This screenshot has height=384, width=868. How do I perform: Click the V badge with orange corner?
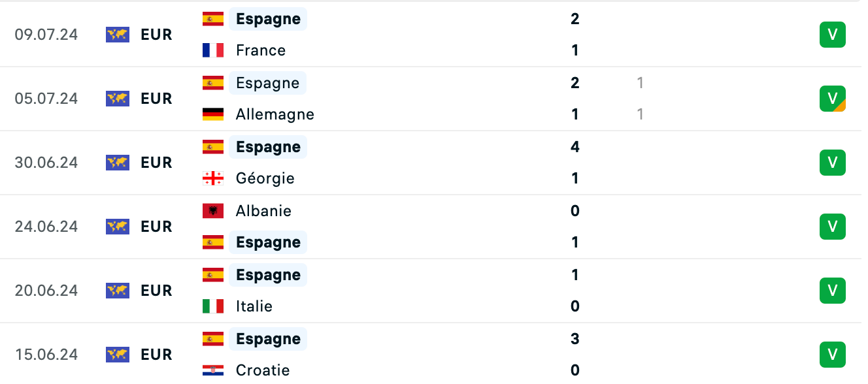pos(833,99)
